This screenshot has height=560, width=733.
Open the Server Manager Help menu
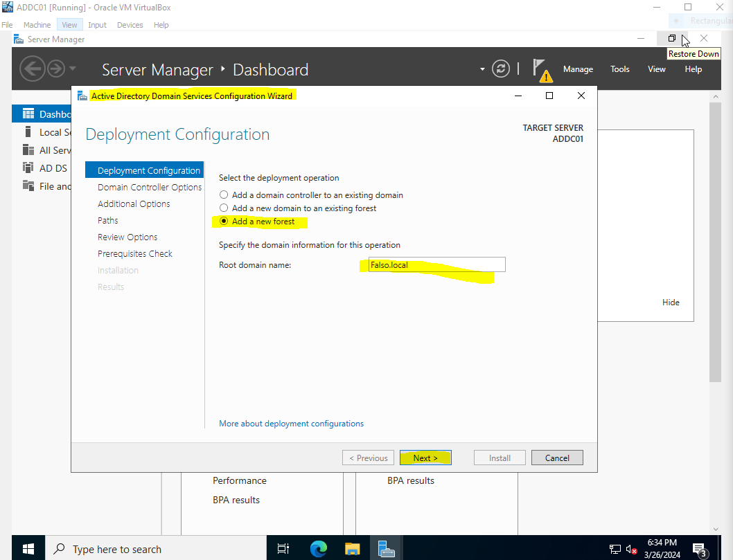694,69
